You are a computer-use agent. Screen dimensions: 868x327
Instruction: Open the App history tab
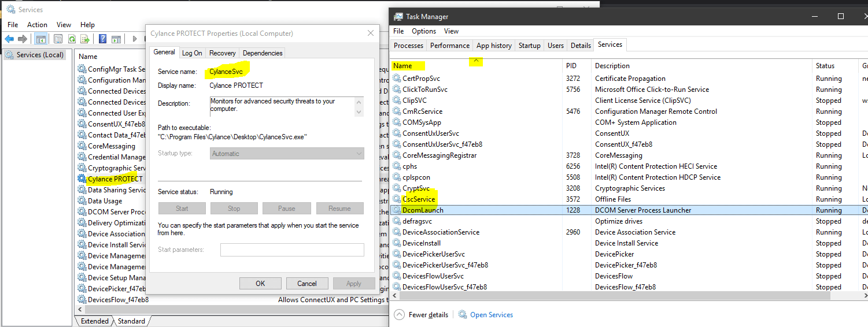click(x=494, y=46)
